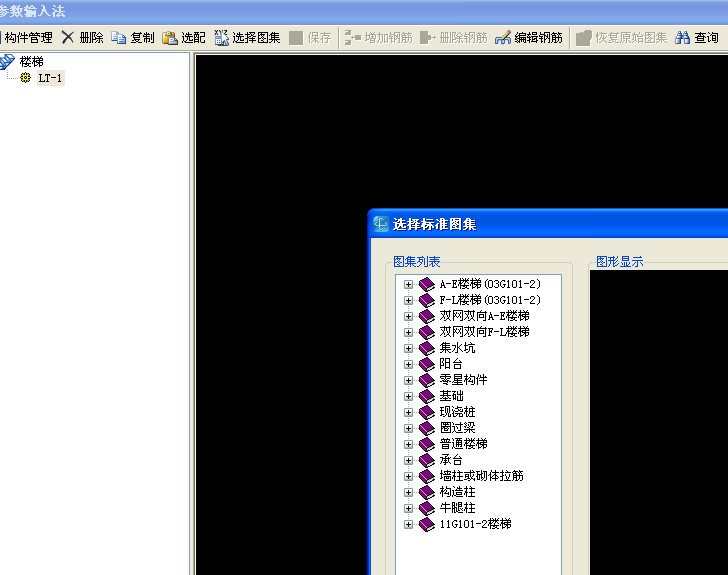Click the 楼梯 root node icon
Image resolution: width=728 pixels, height=575 pixels.
coord(7,61)
